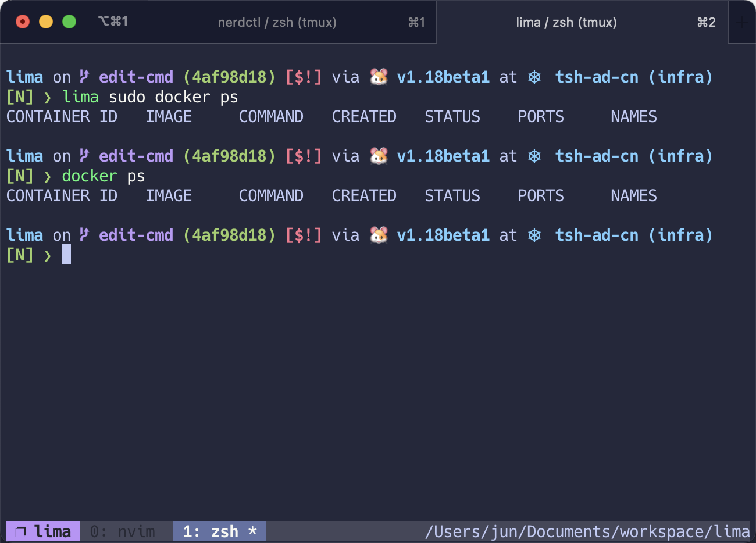Click the Kubernetes wheel icon in second prompt
756x543 pixels.
tap(534, 156)
